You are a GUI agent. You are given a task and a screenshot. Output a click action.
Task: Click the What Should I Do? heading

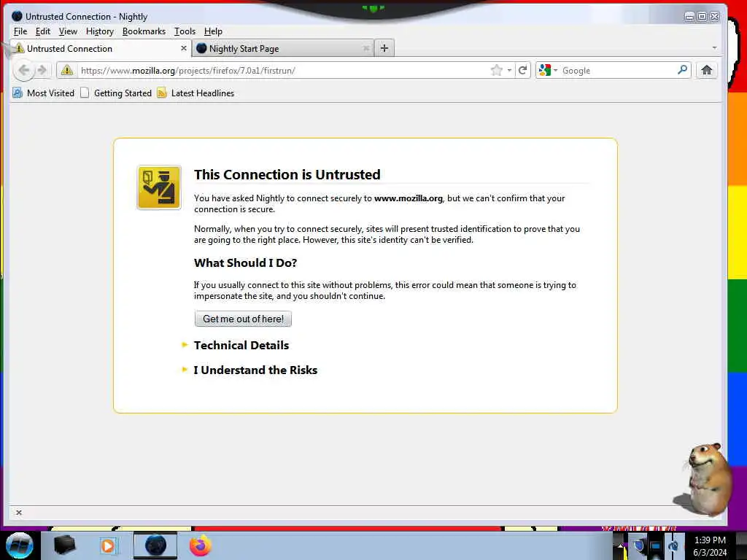pos(245,262)
